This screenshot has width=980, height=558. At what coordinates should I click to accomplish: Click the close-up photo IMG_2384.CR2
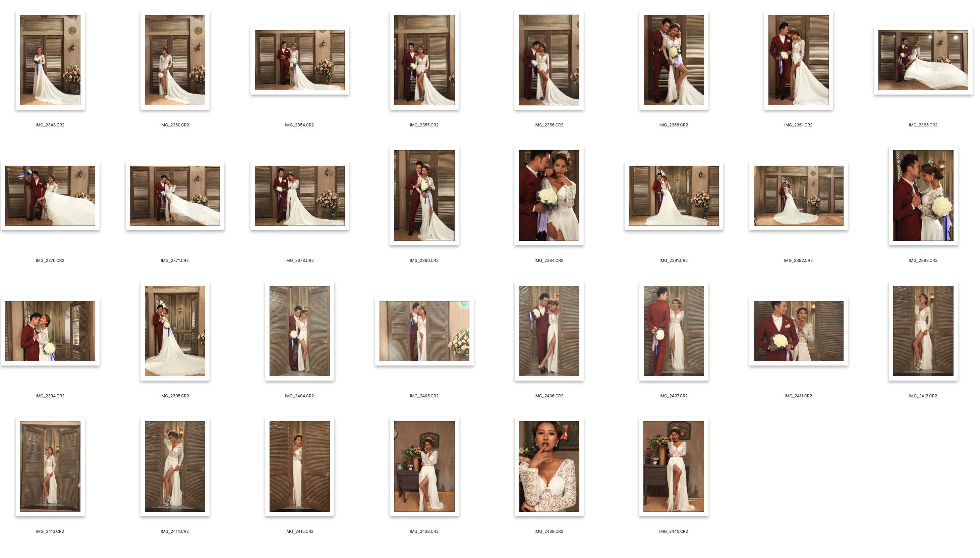point(549,196)
